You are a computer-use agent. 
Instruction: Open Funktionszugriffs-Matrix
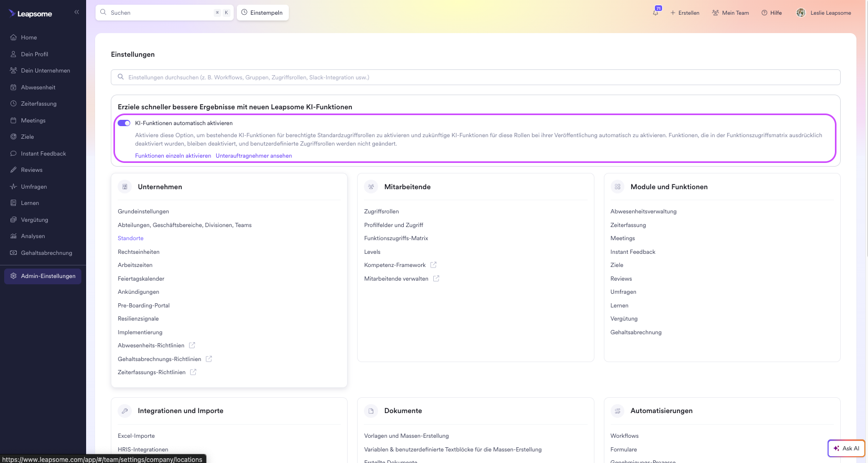[396, 238]
